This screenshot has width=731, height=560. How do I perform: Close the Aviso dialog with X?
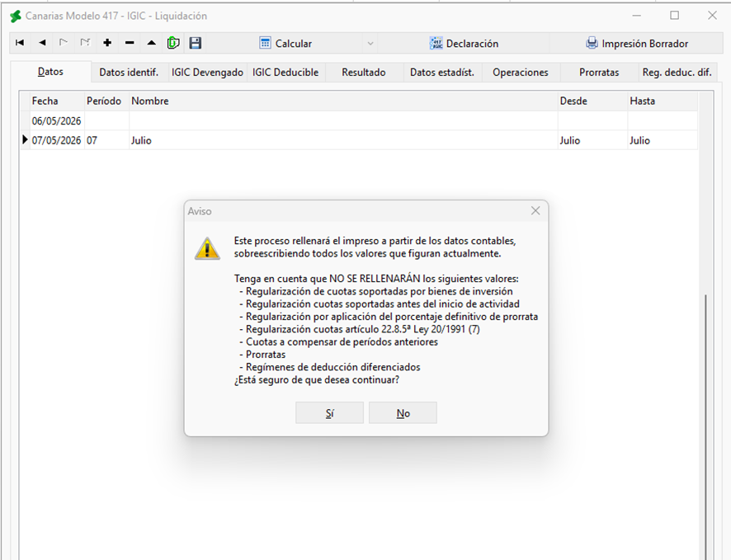coord(535,210)
